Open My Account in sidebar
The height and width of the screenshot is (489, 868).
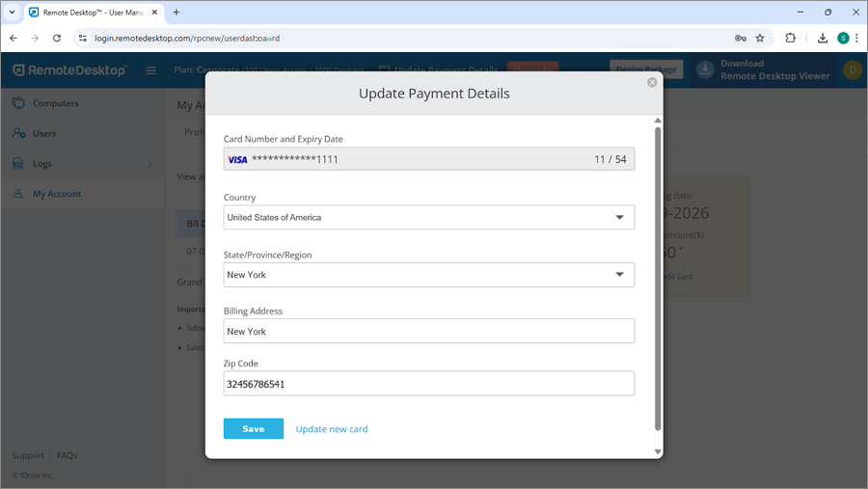click(57, 194)
